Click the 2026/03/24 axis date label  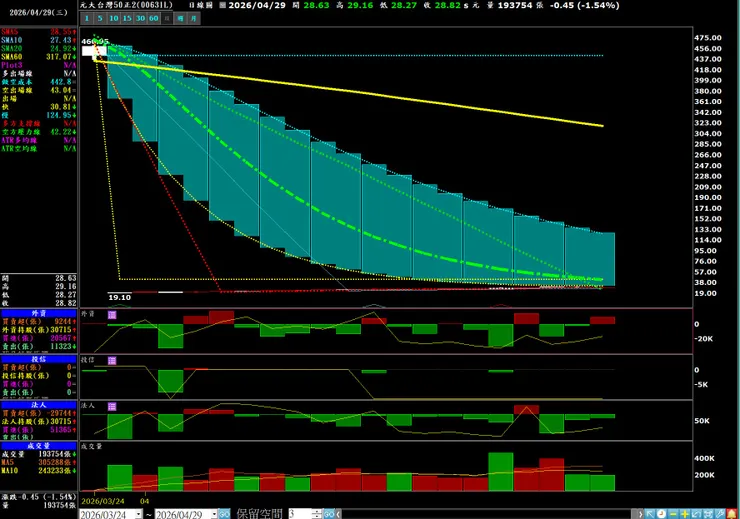click(x=103, y=501)
